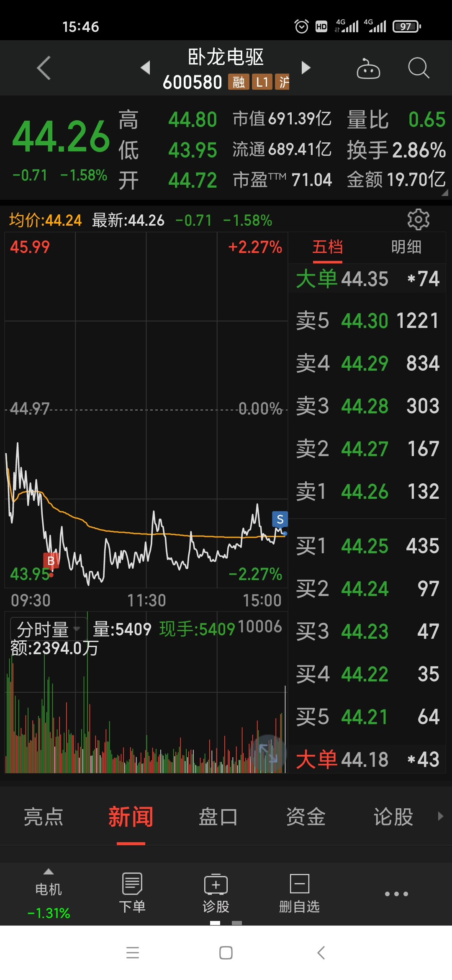Switch to the 论股 tab
Screen dimensions: 452x980
(x=393, y=817)
